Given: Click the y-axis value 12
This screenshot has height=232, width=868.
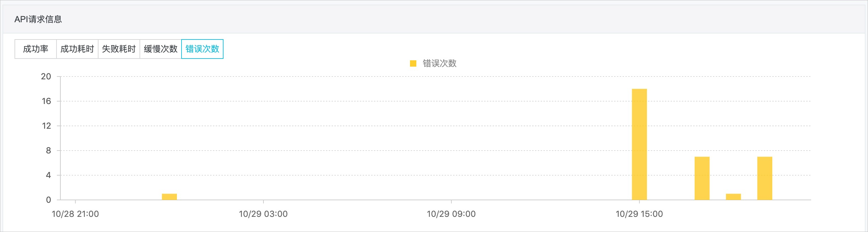Looking at the screenshot, I should [x=46, y=126].
